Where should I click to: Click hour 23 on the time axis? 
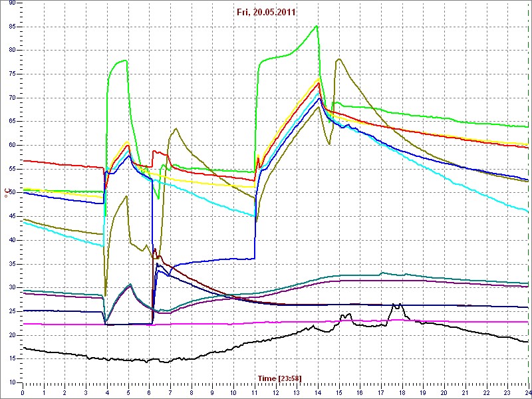click(x=507, y=391)
